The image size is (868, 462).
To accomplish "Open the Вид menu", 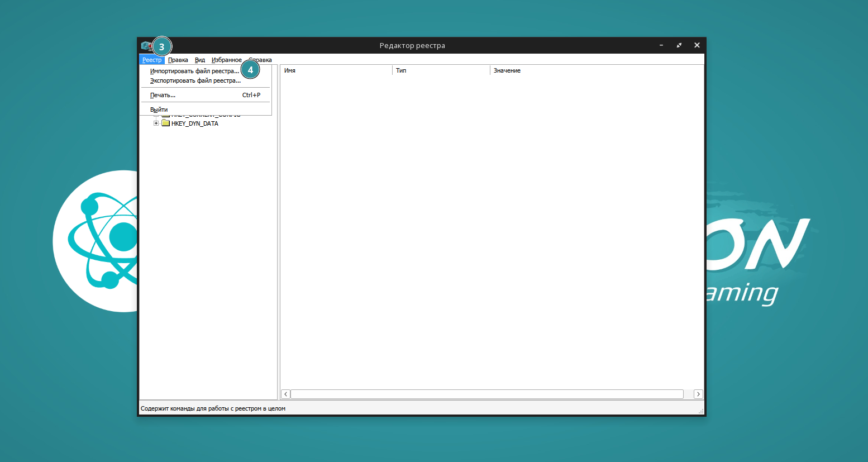I will (x=200, y=60).
